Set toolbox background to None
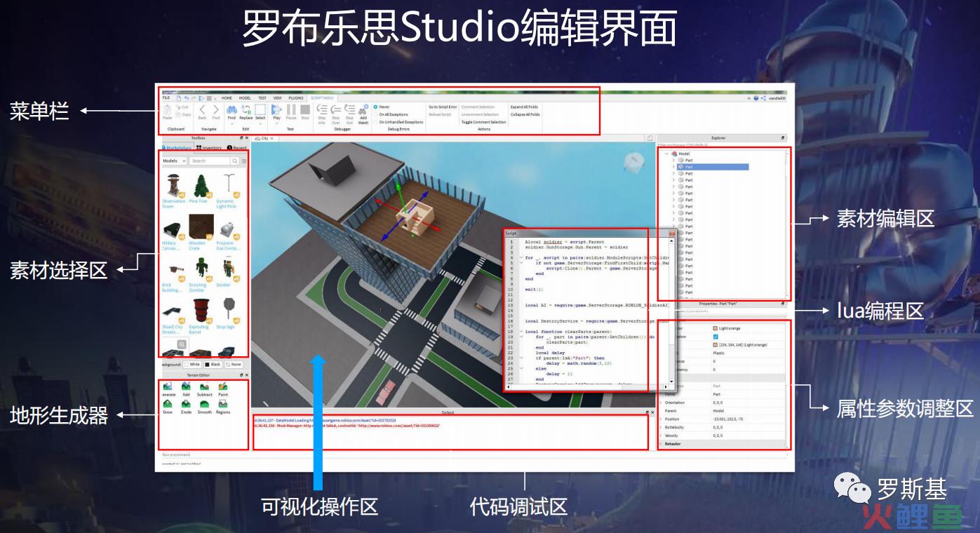Image resolution: width=980 pixels, height=533 pixels. click(x=234, y=364)
